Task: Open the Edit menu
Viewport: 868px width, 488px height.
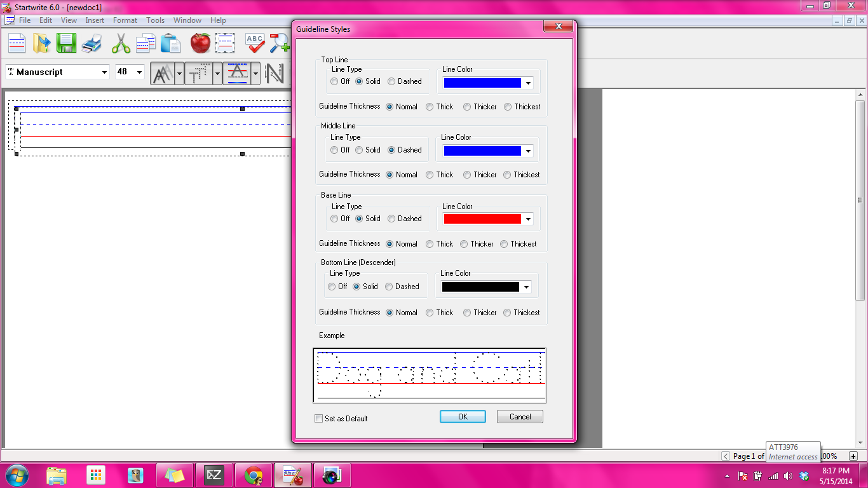Action: (x=46, y=20)
